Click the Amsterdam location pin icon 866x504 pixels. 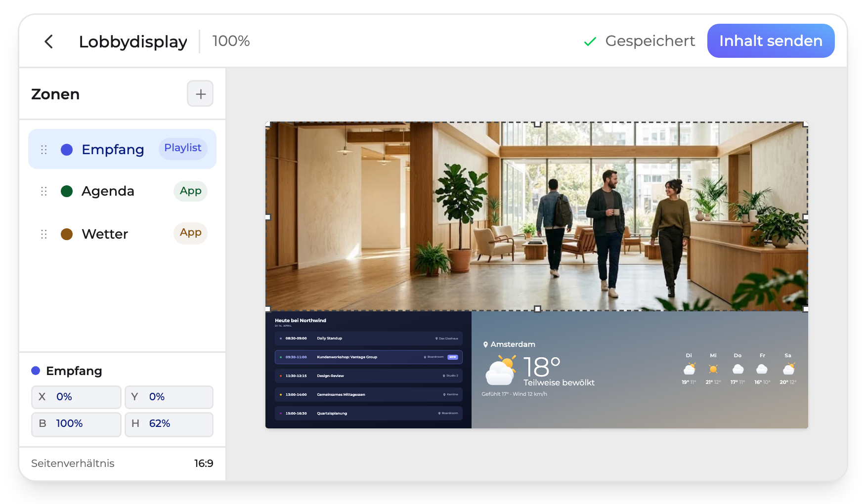pyautogui.click(x=485, y=344)
